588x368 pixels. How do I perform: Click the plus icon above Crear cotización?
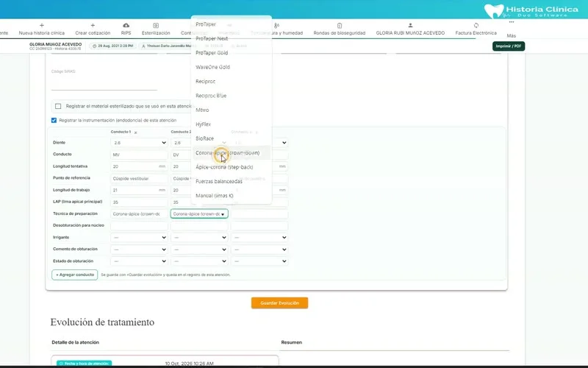pyautogui.click(x=93, y=25)
